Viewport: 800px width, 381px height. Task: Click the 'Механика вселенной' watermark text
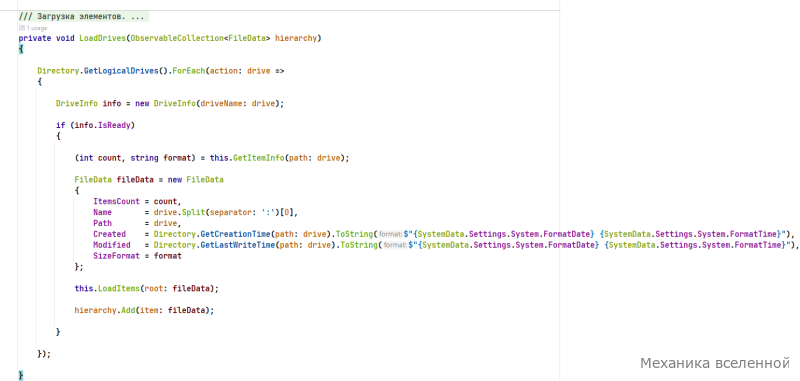point(715,363)
